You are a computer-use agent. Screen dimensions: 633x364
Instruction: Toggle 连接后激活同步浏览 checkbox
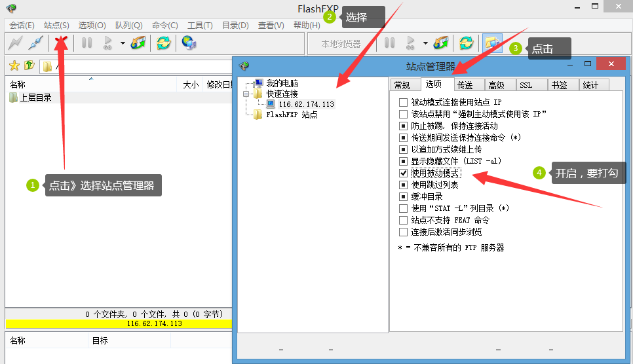pos(403,232)
